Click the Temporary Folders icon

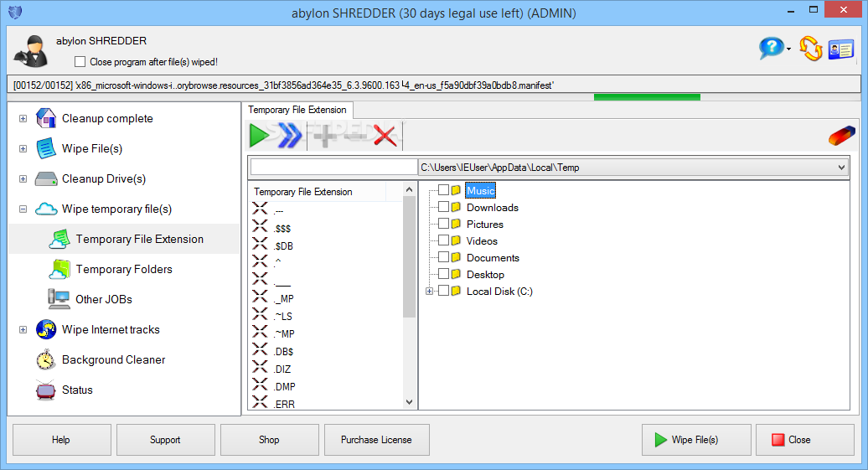(x=59, y=269)
